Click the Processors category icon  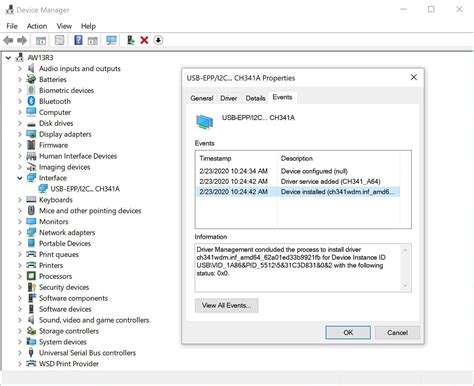[x=31, y=276]
